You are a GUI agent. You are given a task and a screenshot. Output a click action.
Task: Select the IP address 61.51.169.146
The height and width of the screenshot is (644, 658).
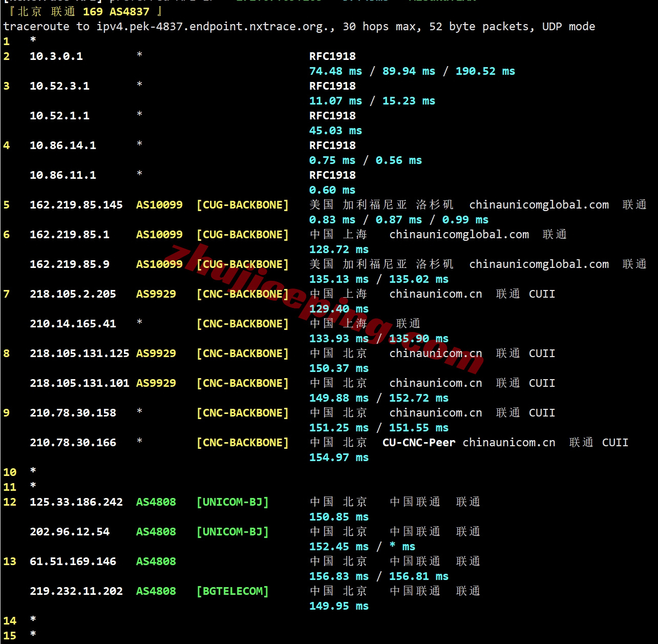click(73, 562)
